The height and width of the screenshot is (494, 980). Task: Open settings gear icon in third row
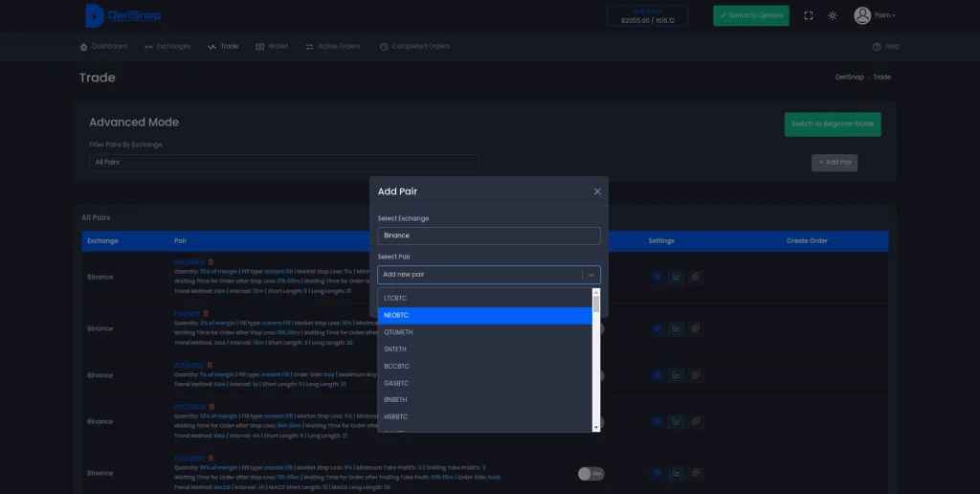click(657, 375)
